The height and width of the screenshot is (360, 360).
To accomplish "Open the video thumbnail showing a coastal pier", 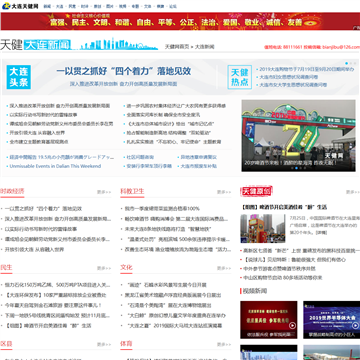I will (331, 352).
